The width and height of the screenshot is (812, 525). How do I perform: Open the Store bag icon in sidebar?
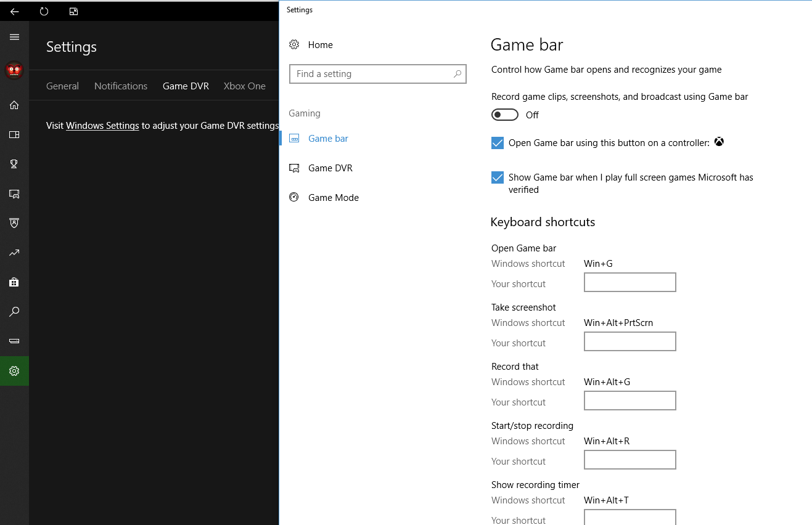pyautogui.click(x=14, y=282)
